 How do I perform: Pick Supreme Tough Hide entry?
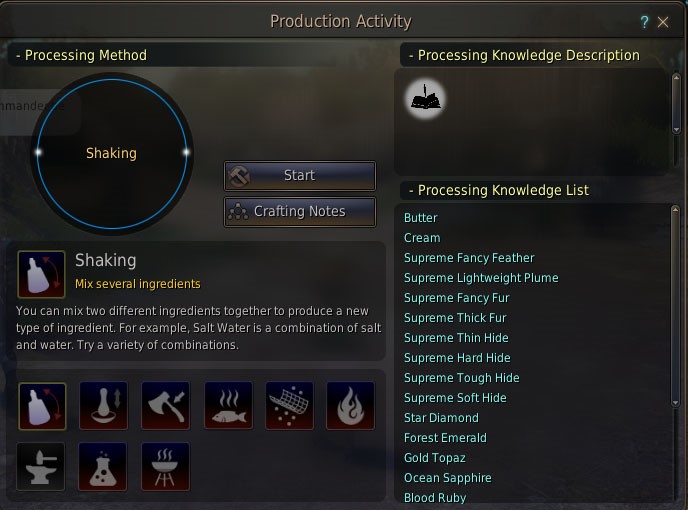coord(462,378)
